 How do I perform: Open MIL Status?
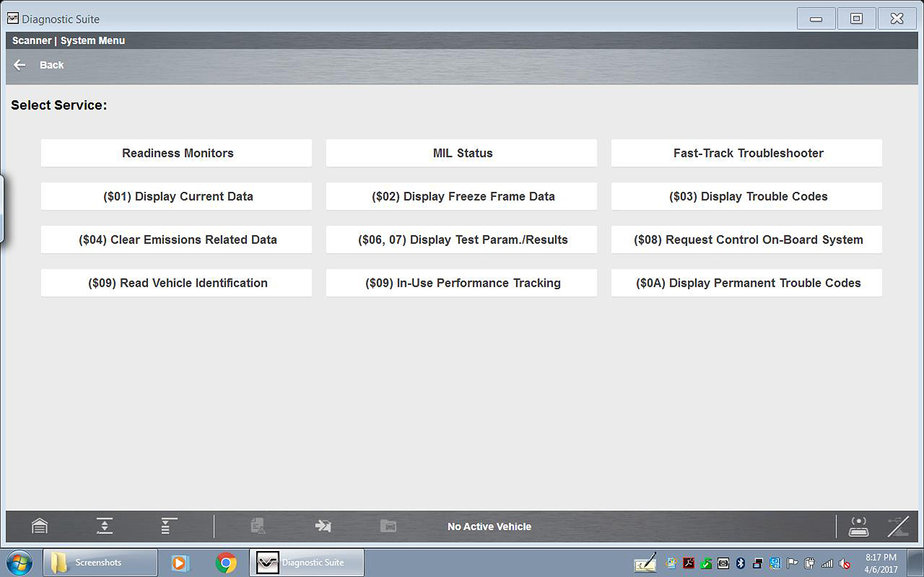click(462, 153)
